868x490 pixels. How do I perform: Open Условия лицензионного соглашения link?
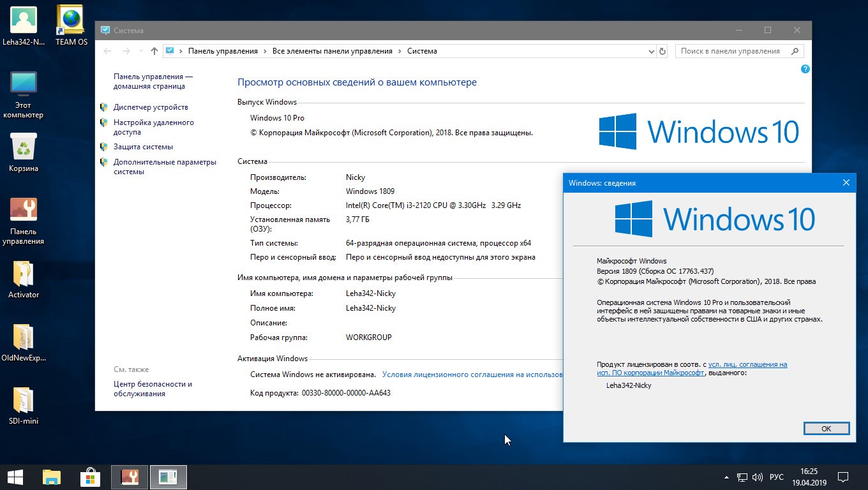coord(472,375)
